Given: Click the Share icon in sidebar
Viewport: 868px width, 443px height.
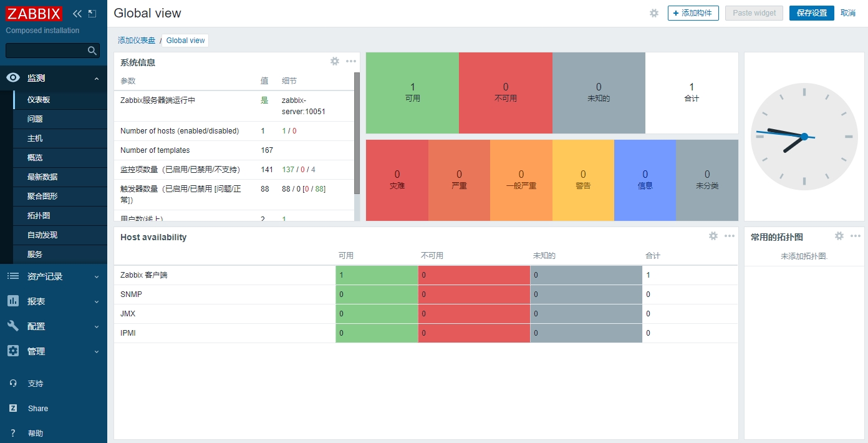Looking at the screenshot, I should click(13, 408).
